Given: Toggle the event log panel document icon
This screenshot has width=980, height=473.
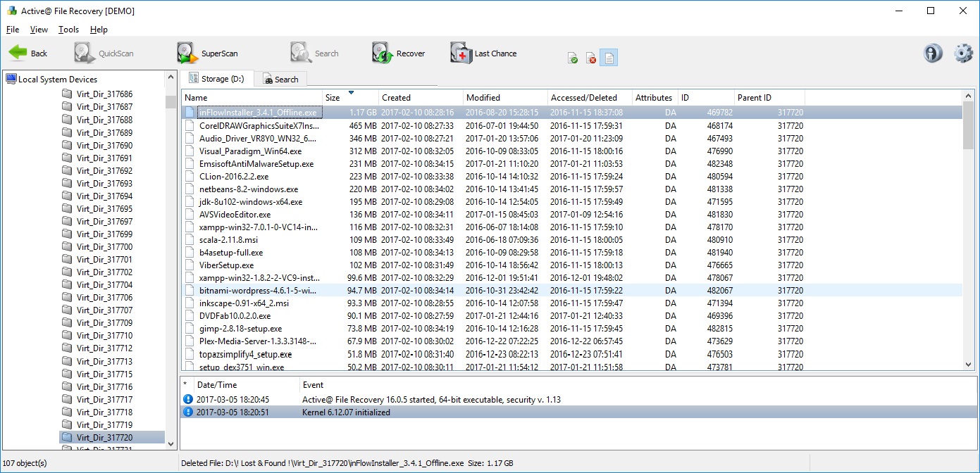Looking at the screenshot, I should point(609,57).
